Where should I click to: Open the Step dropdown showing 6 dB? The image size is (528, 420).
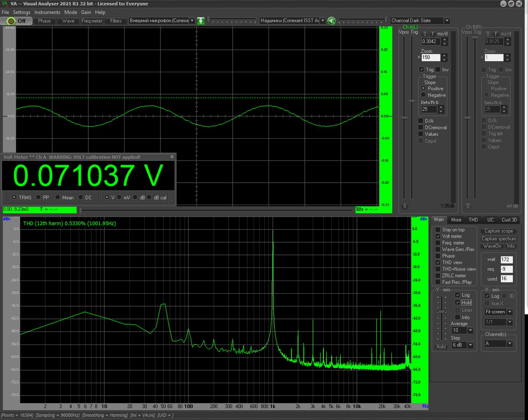click(470, 345)
